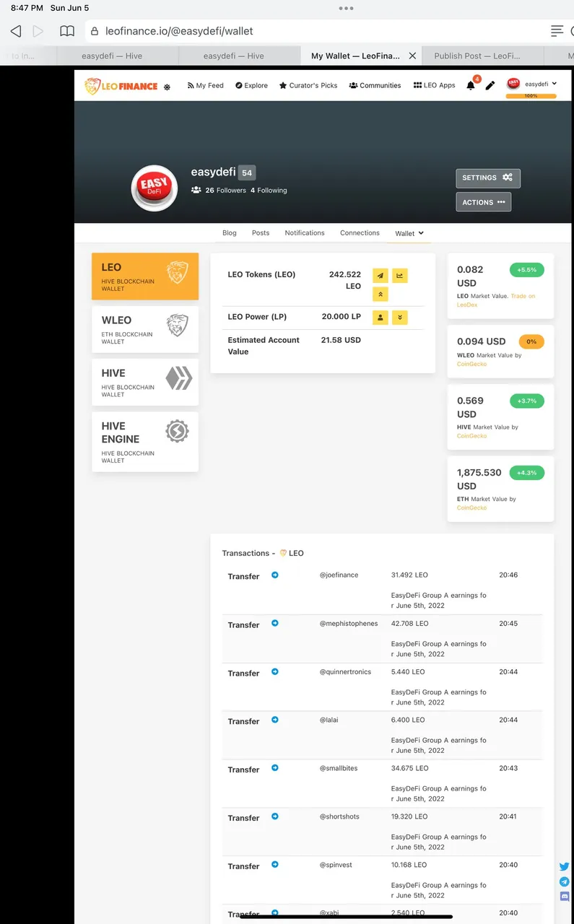Open Communities in navigation
This screenshot has height=924, width=574.
(x=375, y=85)
